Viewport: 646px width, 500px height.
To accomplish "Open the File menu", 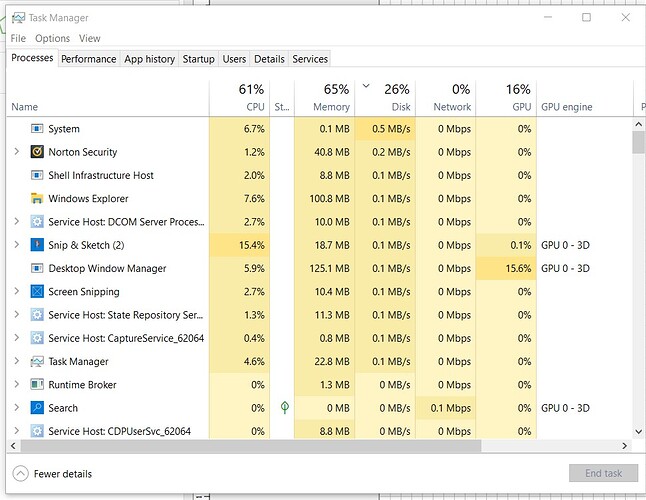I will coord(18,38).
